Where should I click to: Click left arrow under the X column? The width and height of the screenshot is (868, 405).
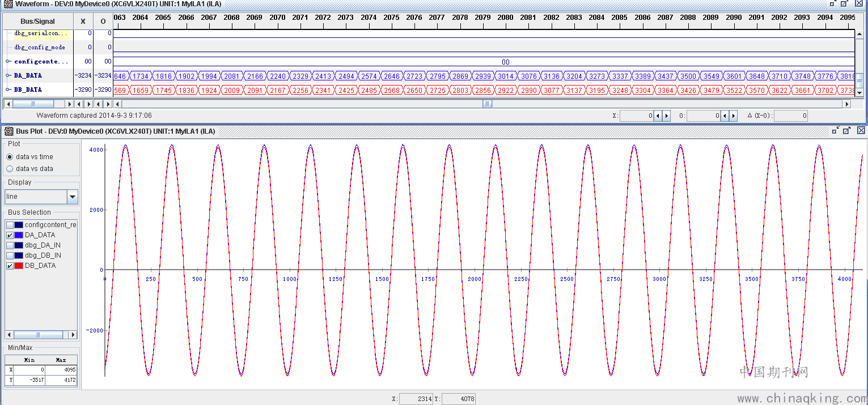79,104
